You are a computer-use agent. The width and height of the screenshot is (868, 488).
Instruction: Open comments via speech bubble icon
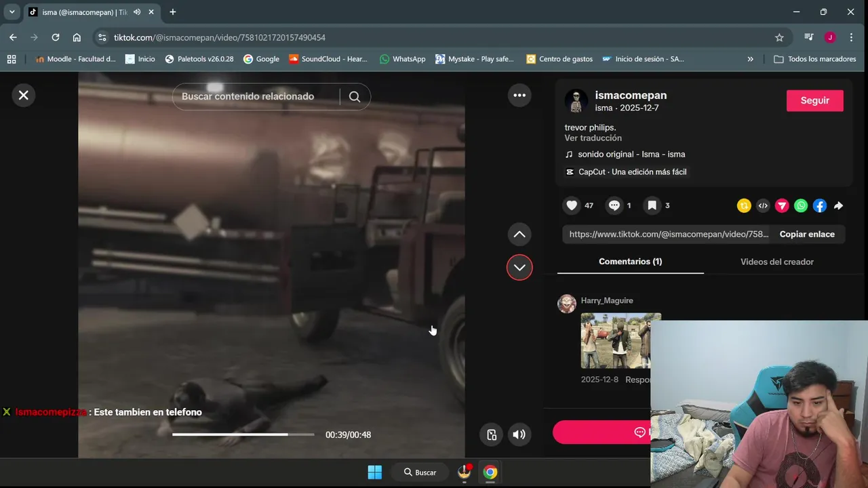[614, 205]
